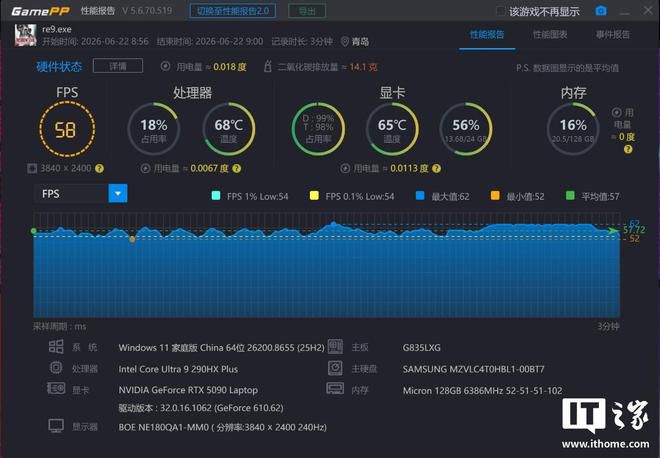Click the memory power usage icon
This screenshot has height=458, width=660.
pos(616,112)
